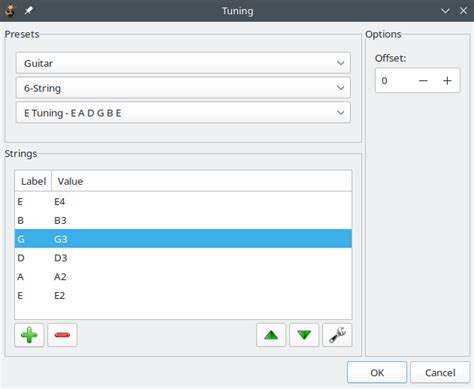Select the A2 string row

point(183,277)
